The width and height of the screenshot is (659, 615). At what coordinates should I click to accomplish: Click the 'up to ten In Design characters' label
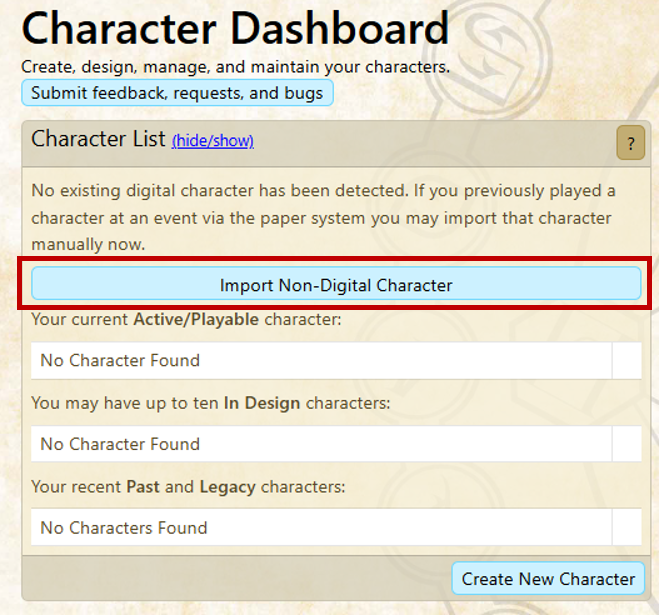coord(210,403)
